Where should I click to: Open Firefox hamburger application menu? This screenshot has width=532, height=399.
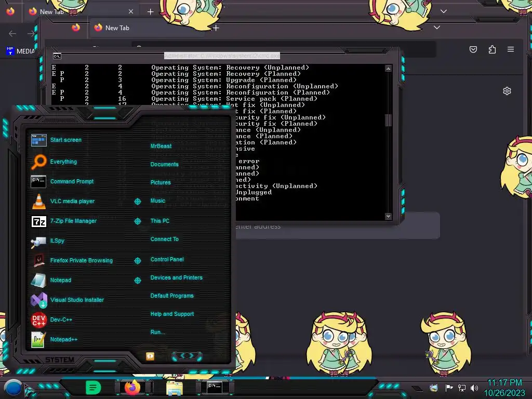coord(511,49)
